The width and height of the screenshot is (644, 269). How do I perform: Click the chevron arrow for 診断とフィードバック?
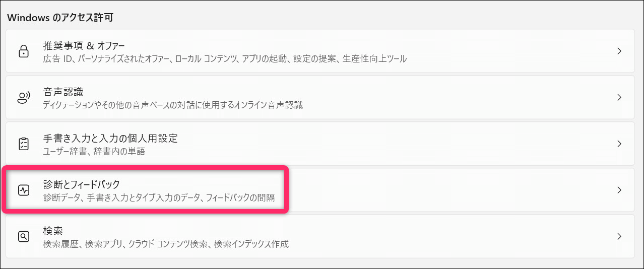pyautogui.click(x=619, y=190)
